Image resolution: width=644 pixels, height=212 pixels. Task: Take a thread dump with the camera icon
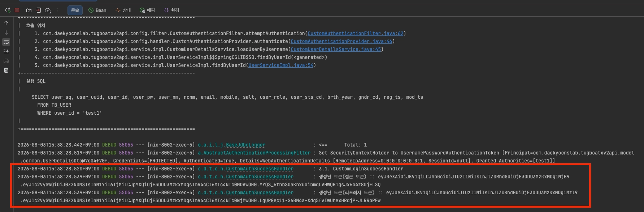pos(29,10)
